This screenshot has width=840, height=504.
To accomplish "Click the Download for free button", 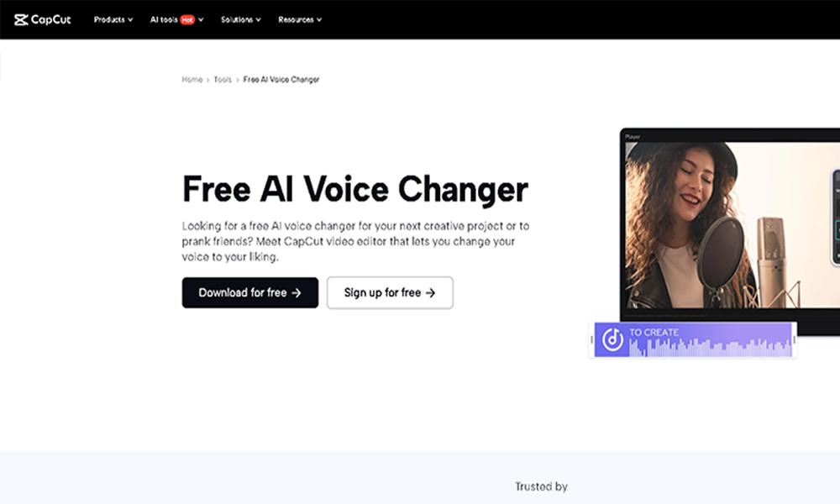I will [x=250, y=293].
